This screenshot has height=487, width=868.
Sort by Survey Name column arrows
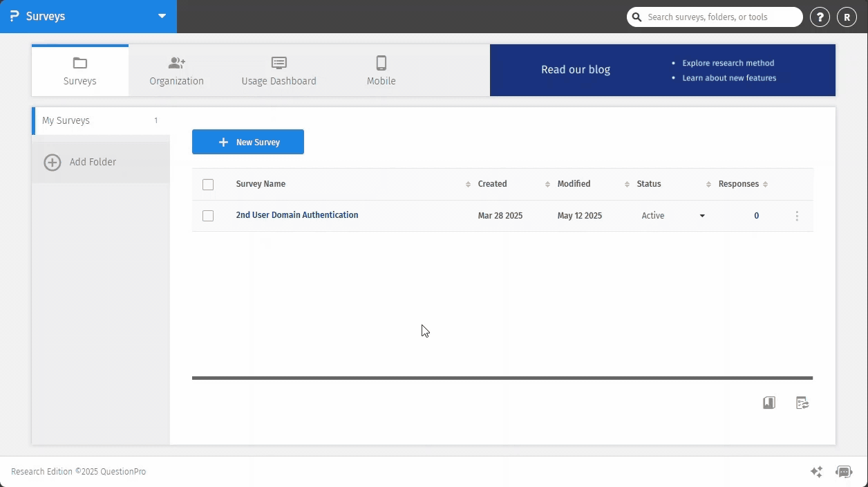(x=468, y=184)
